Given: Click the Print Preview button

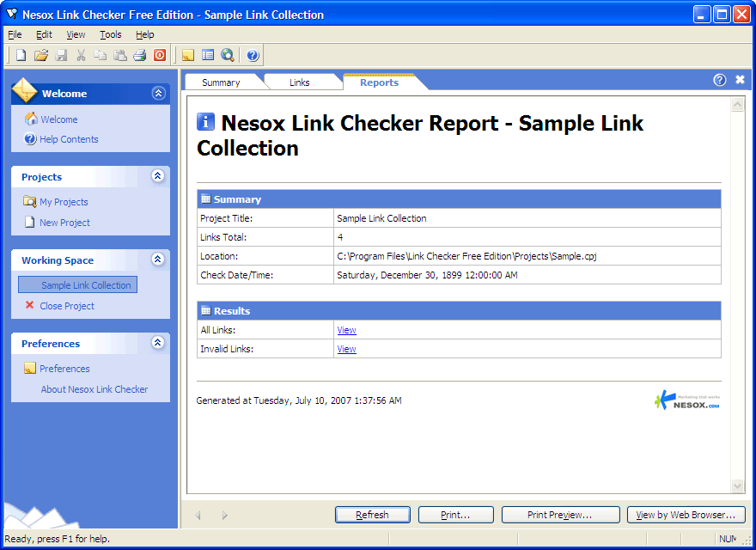Looking at the screenshot, I should [560, 515].
